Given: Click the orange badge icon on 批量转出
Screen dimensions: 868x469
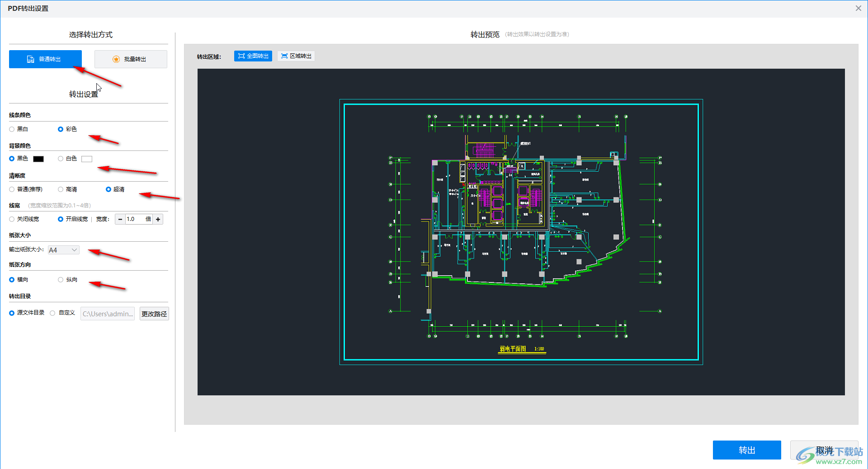Looking at the screenshot, I should coord(116,59).
